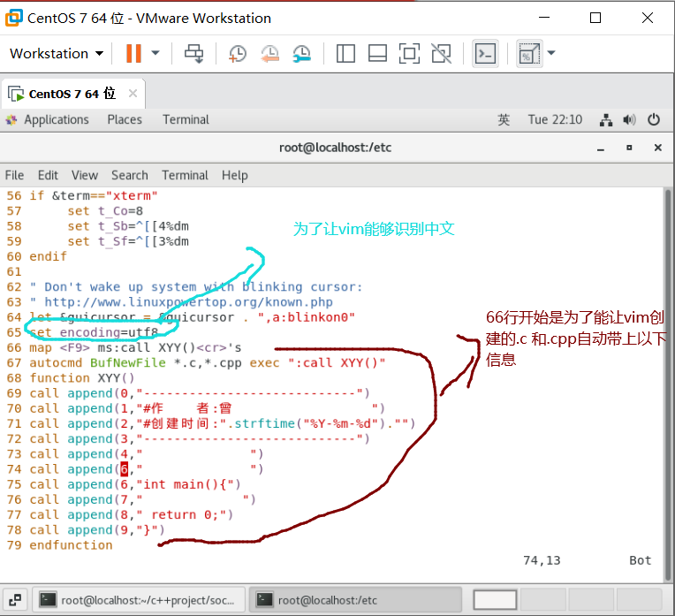Send Ctrl+Alt+Del to the virtual machine
This screenshot has width=675, height=616.
tap(194, 53)
